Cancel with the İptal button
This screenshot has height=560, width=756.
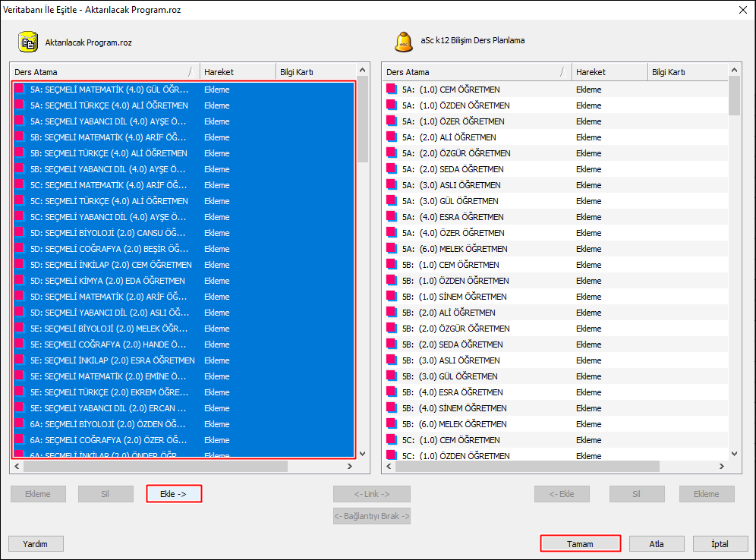point(720,543)
